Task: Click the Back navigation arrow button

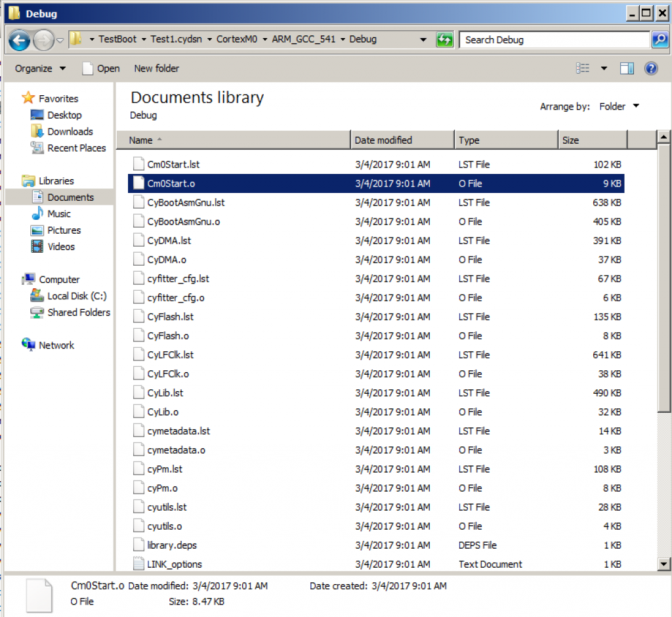Action: pyautogui.click(x=20, y=40)
